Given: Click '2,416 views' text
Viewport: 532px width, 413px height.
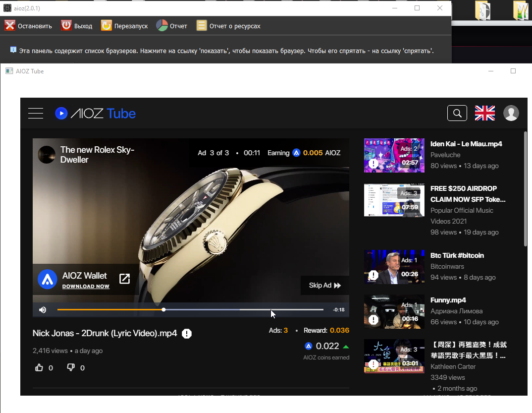Looking at the screenshot, I should point(50,351).
